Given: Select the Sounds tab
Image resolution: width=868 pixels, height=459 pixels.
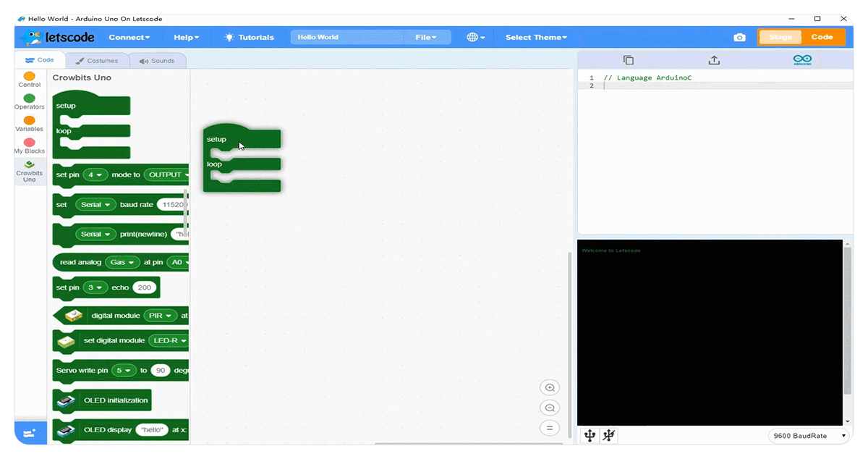Looking at the screenshot, I should click(x=158, y=61).
